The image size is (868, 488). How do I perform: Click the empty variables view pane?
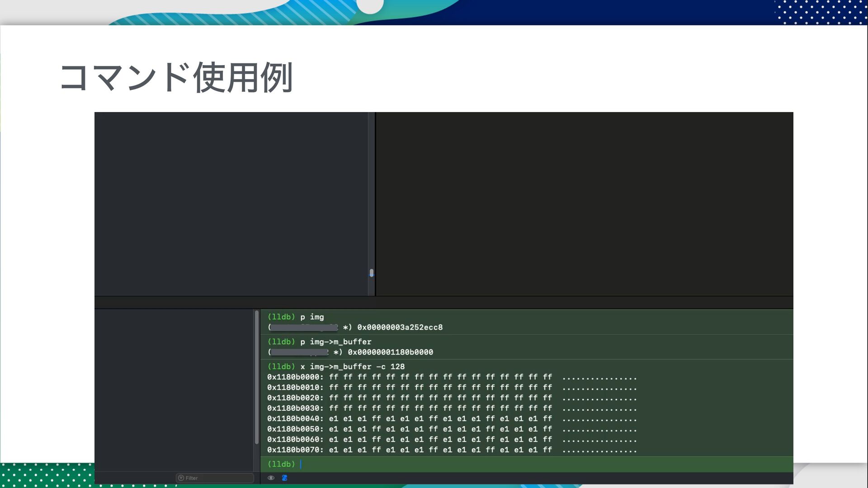click(174, 389)
